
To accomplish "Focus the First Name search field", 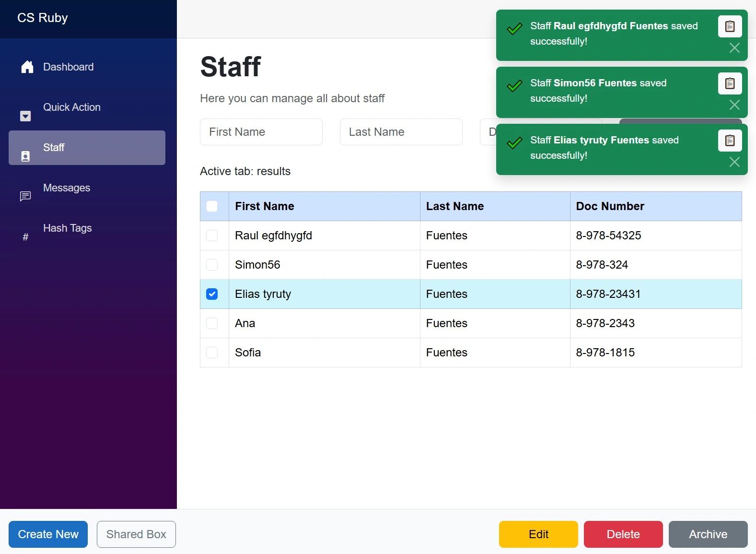I will [x=261, y=132].
